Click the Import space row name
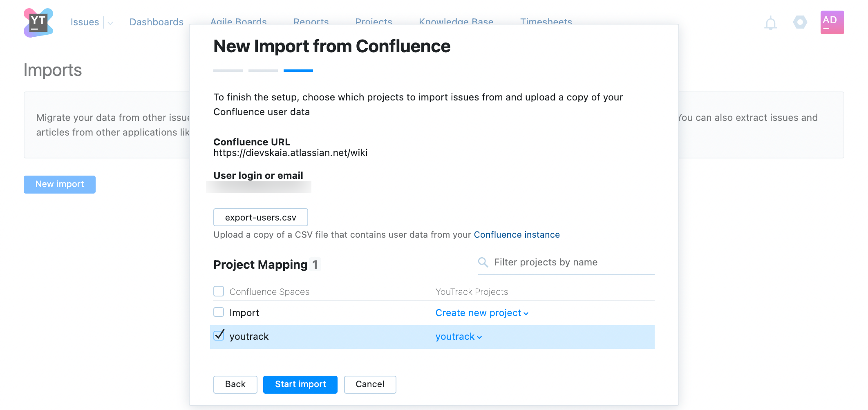The height and width of the screenshot is (410, 868). 244,313
